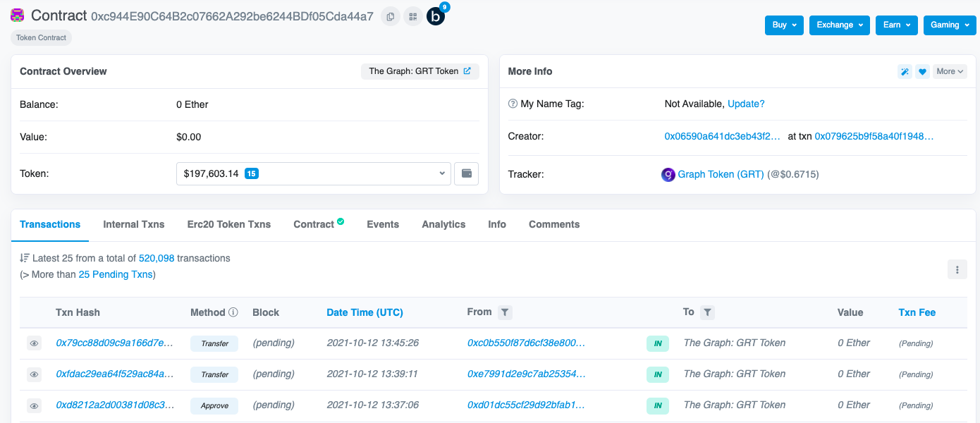980x423 pixels.
Task: Switch to the Internal Txns tab
Action: point(133,224)
